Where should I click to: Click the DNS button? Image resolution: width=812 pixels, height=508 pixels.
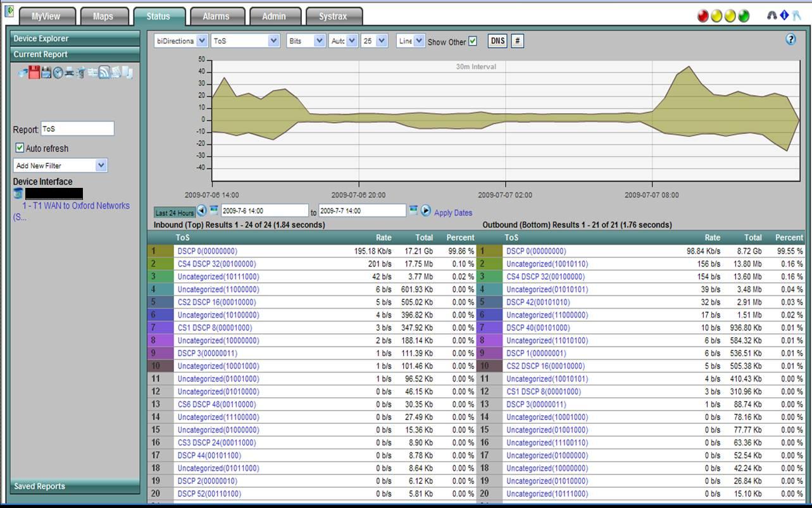coord(498,41)
